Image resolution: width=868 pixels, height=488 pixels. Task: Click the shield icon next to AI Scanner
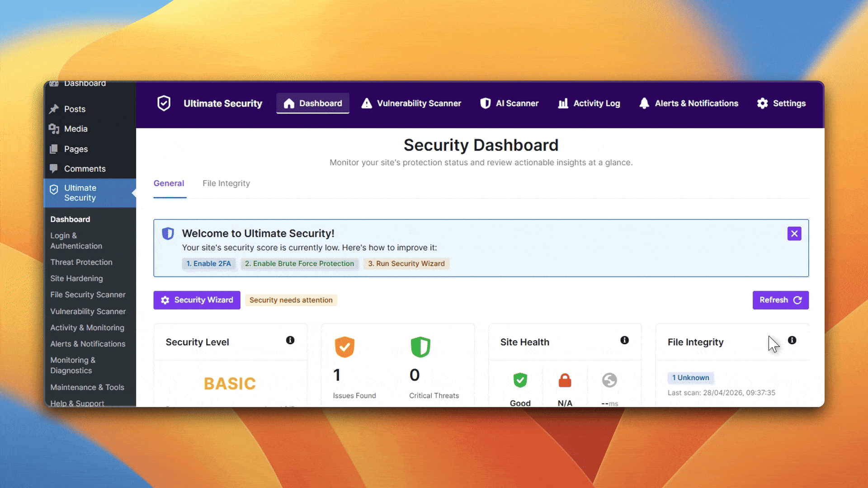point(485,103)
